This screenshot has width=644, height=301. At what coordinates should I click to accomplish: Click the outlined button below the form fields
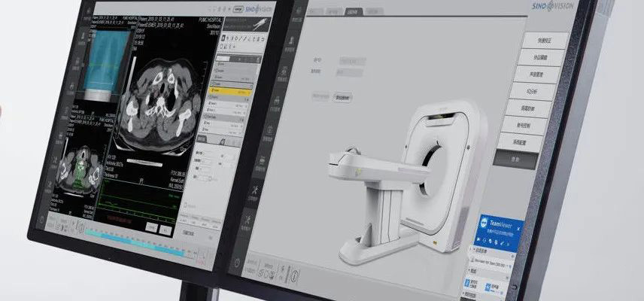342,97
